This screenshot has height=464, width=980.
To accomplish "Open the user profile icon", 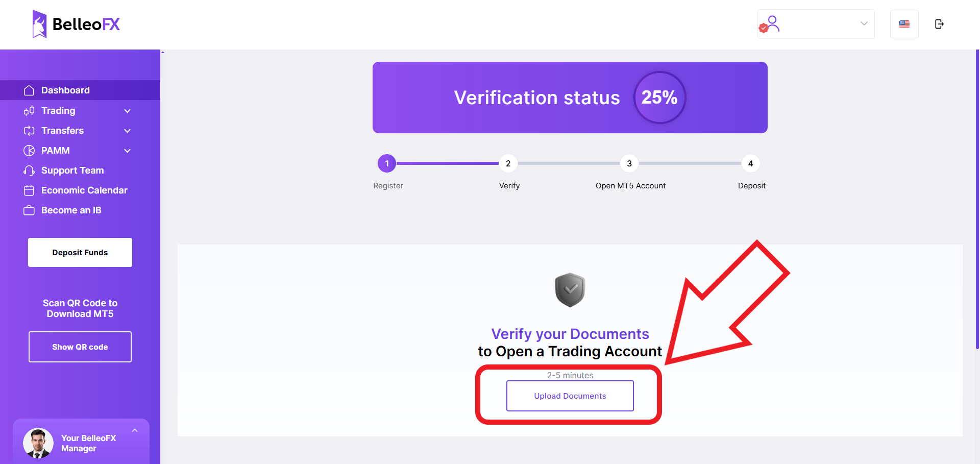I will (x=770, y=24).
